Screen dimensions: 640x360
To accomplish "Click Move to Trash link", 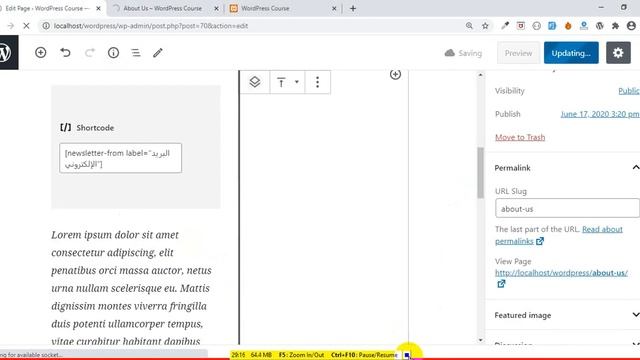I will point(520,137).
